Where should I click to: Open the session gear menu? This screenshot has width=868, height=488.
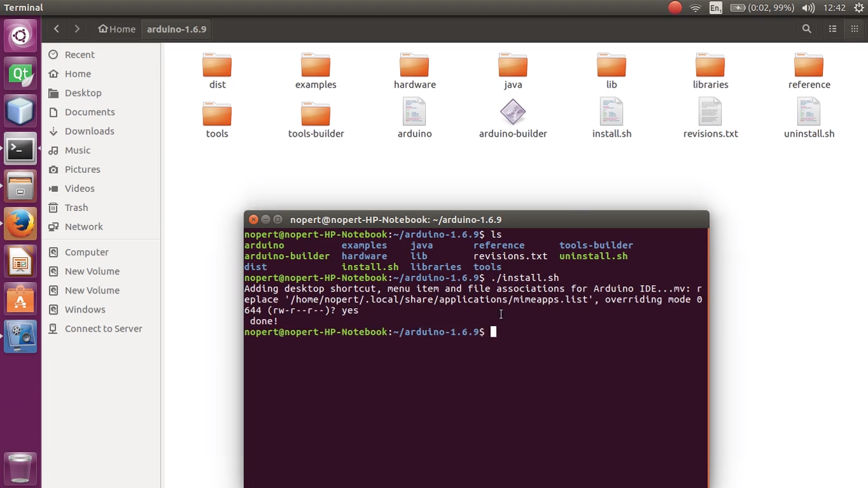click(x=859, y=8)
